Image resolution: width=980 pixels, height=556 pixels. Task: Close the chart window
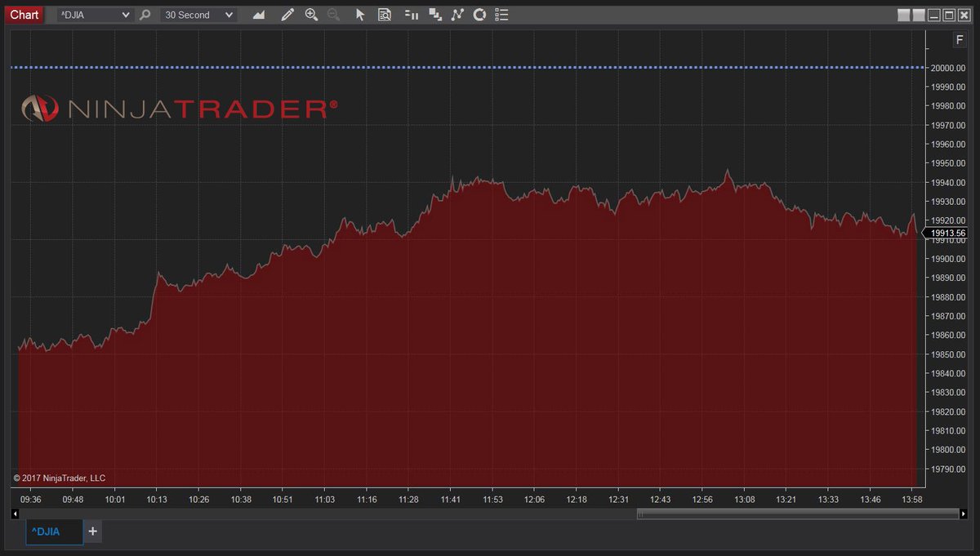point(964,15)
